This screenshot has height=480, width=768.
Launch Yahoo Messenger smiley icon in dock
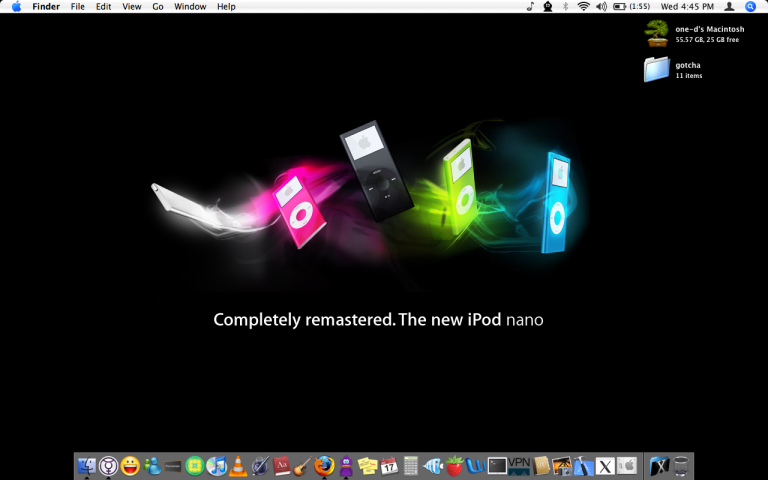pyautogui.click(x=130, y=466)
